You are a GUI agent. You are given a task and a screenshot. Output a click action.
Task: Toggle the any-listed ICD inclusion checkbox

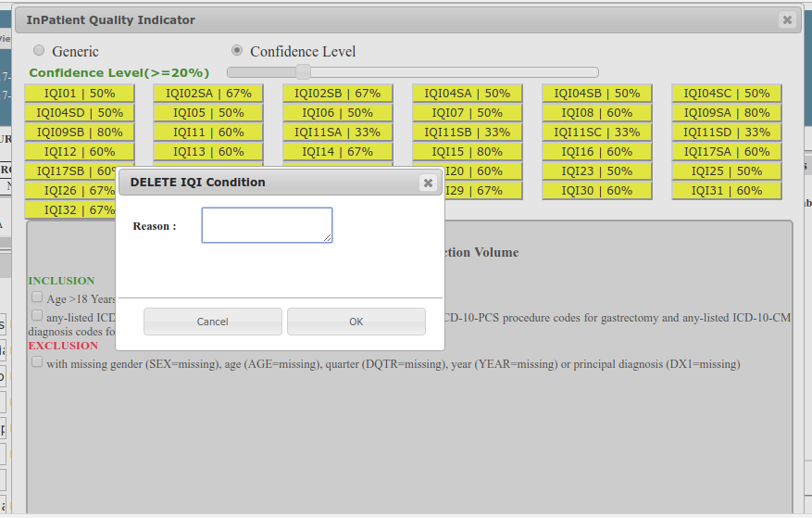[37, 317]
